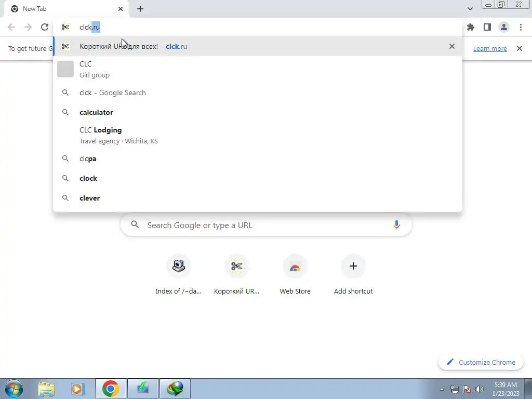Pick the calculator search suggestion

click(x=258, y=112)
